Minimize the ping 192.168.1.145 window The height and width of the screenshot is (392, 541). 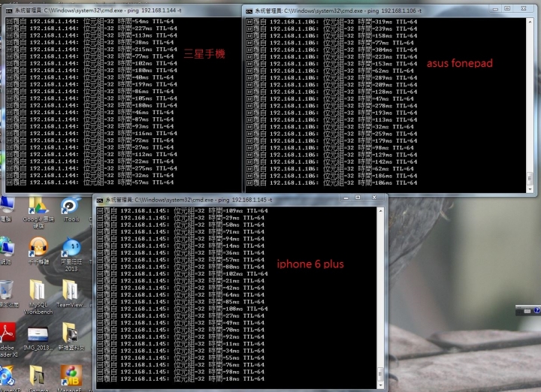point(346,198)
